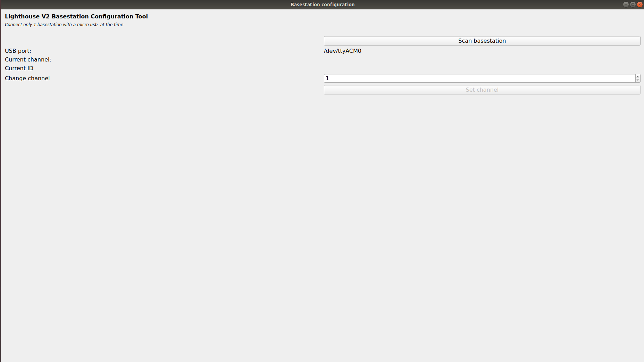Click the Change channel label
644x362 pixels.
[x=27, y=79]
